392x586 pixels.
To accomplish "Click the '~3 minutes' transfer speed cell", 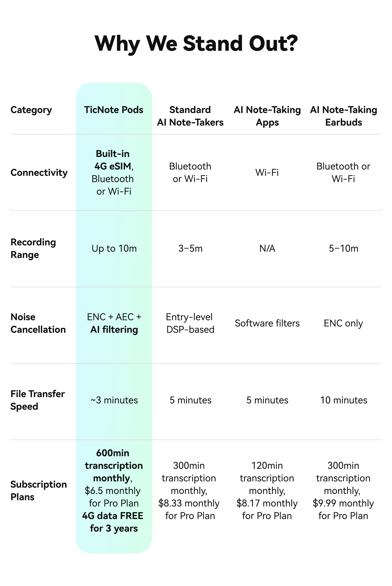I will point(114,400).
